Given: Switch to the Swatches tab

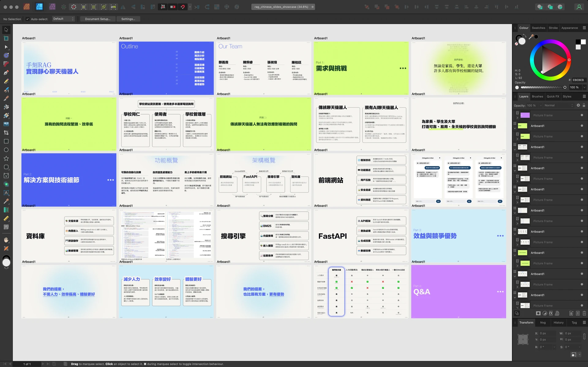Looking at the screenshot, I should point(539,28).
